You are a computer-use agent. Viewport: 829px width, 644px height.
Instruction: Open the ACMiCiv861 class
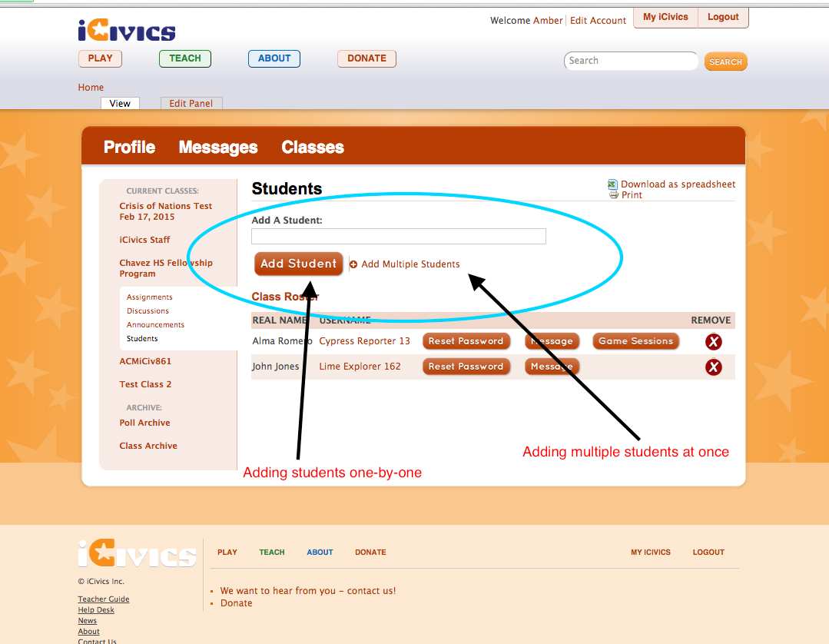[x=145, y=362]
